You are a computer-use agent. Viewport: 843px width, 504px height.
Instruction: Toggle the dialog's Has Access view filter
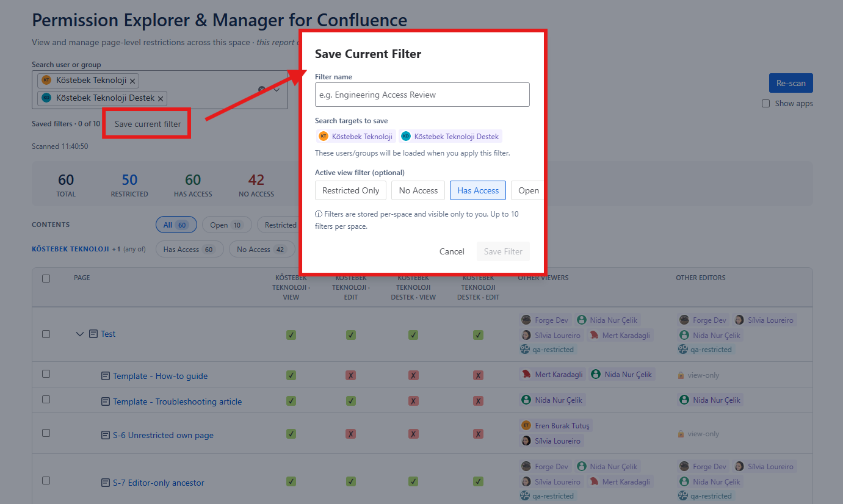click(478, 190)
